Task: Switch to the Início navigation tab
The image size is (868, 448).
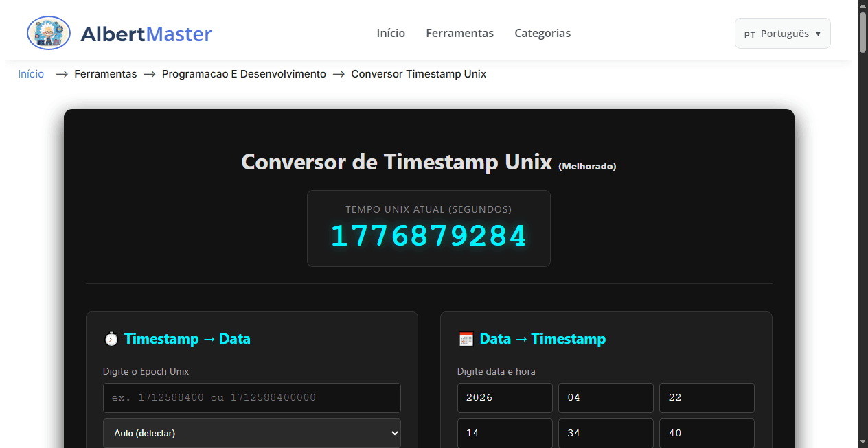Action: click(390, 33)
